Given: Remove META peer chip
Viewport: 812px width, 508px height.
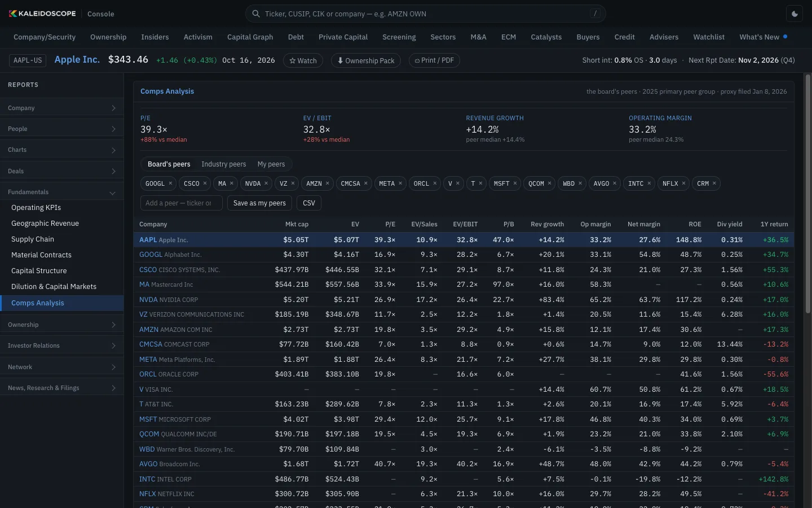Looking at the screenshot, I should (400, 183).
